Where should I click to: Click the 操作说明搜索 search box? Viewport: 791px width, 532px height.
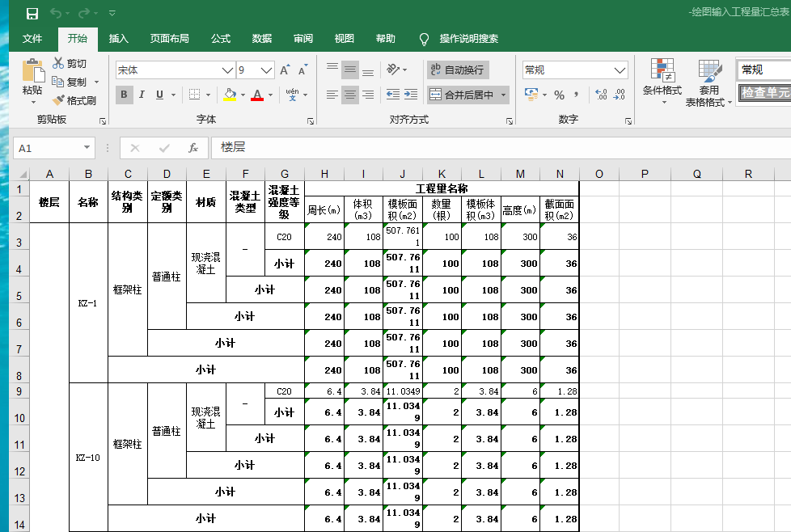click(x=468, y=38)
